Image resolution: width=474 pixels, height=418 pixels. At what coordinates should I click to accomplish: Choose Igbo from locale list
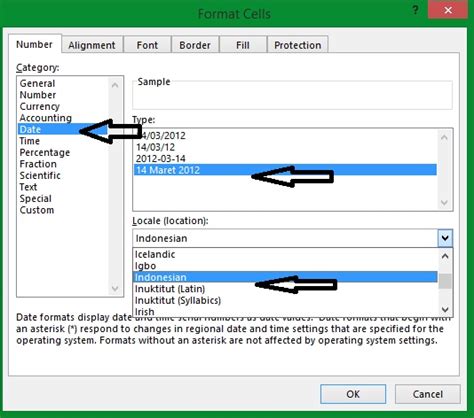pos(285,266)
